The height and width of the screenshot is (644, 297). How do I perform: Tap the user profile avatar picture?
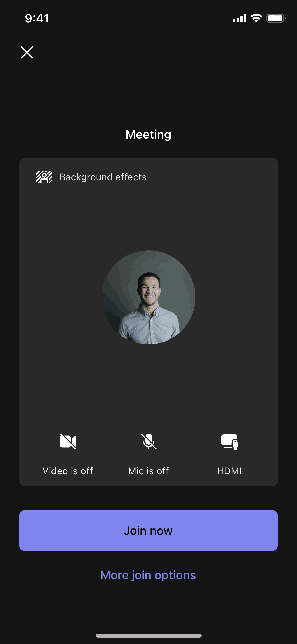pyautogui.click(x=149, y=297)
